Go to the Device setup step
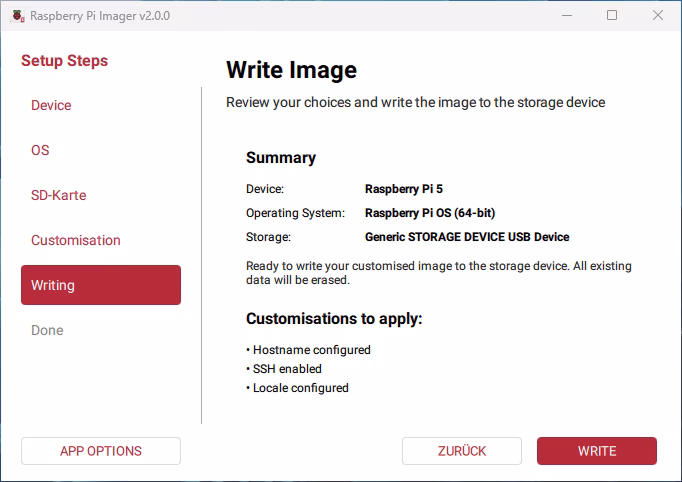Screen dimensions: 682x482 point(51,105)
